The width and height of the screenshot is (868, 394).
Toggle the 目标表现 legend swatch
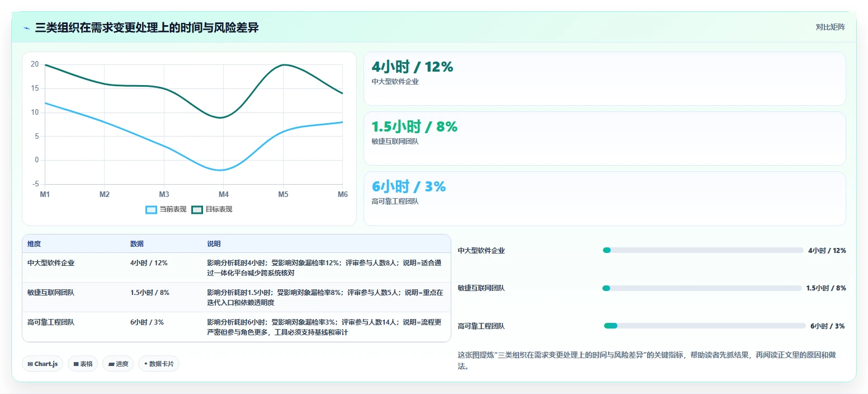coord(197,209)
